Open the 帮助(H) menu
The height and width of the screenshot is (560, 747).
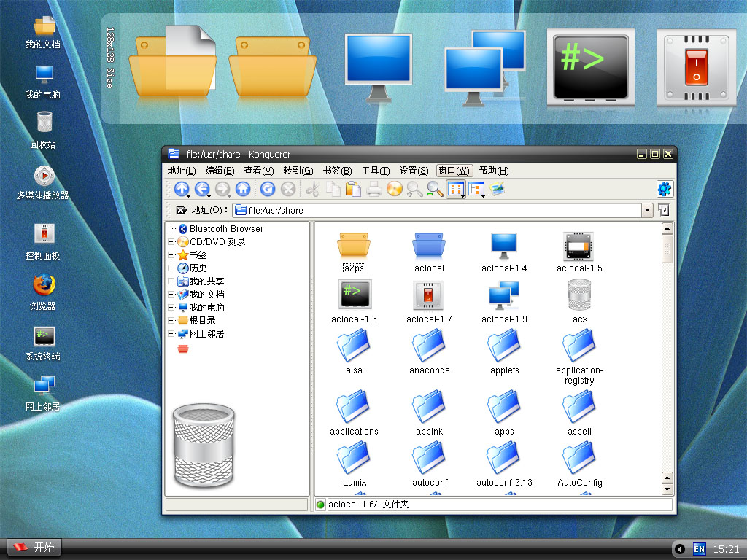pos(494,171)
